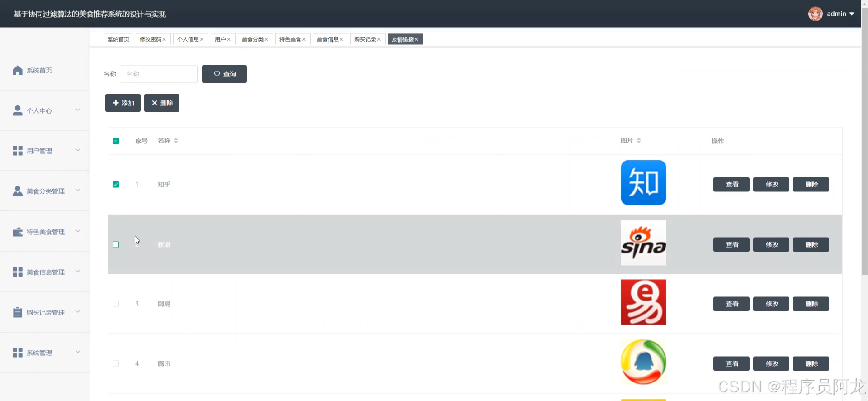The height and width of the screenshot is (401, 868).
Task: Open the 知乎 logo image
Action: (x=643, y=182)
